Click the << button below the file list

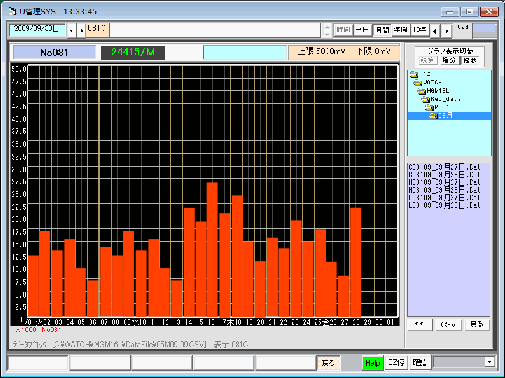click(x=420, y=324)
